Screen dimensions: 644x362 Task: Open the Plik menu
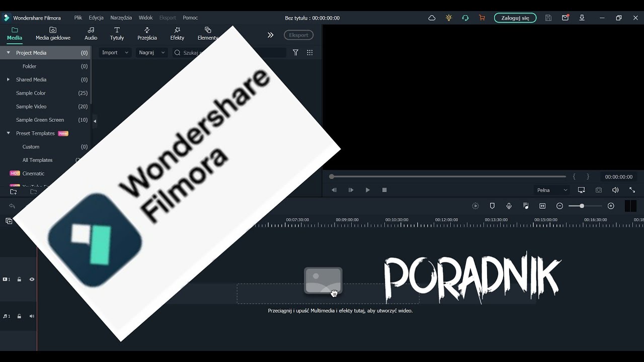click(x=78, y=18)
